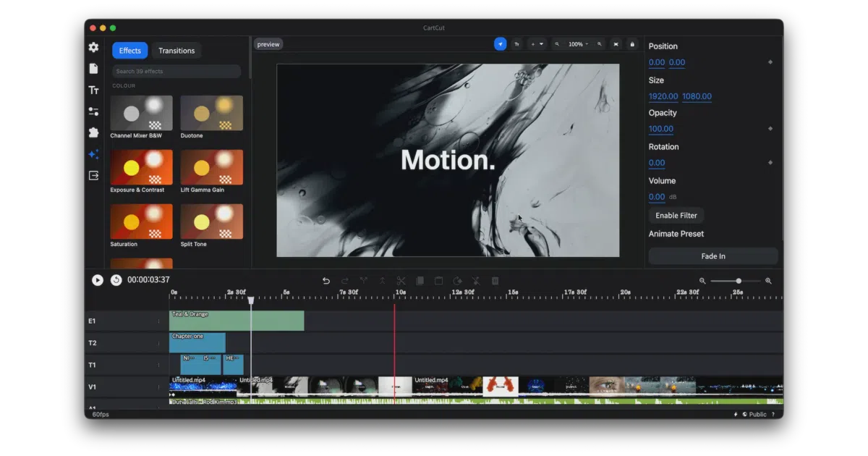The image size is (868, 456).
Task: Click the Enable Filter button
Action: pyautogui.click(x=676, y=216)
